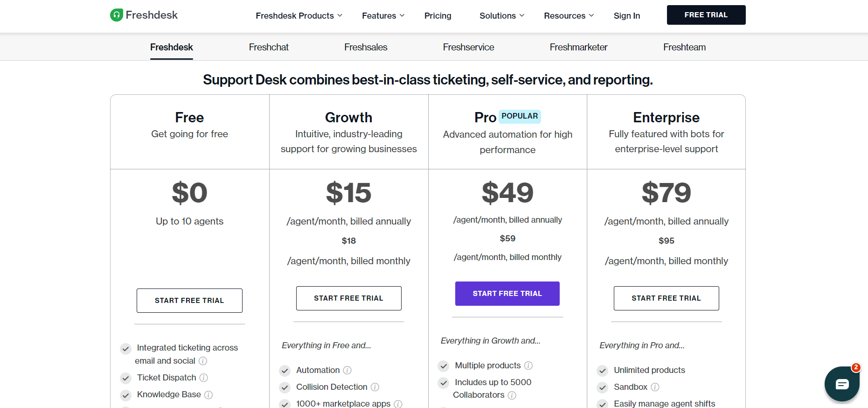This screenshot has height=408, width=868.
Task: Click the dark FREE TRIAL header button
Action: [x=706, y=15]
